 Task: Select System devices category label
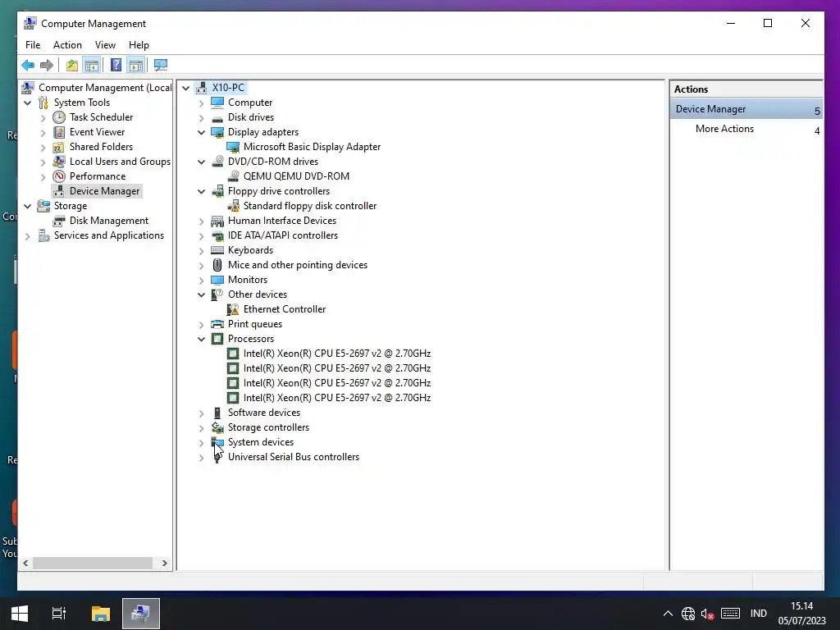pyautogui.click(x=261, y=442)
